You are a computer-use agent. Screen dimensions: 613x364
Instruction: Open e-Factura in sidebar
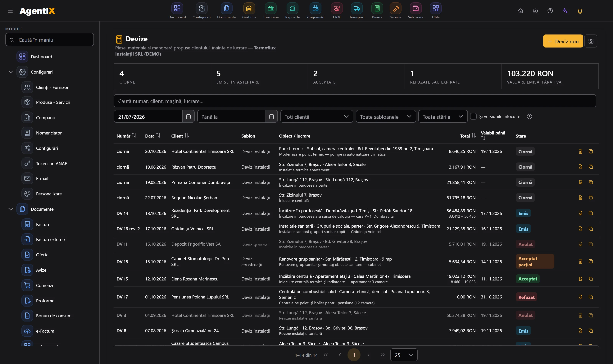[x=45, y=331]
